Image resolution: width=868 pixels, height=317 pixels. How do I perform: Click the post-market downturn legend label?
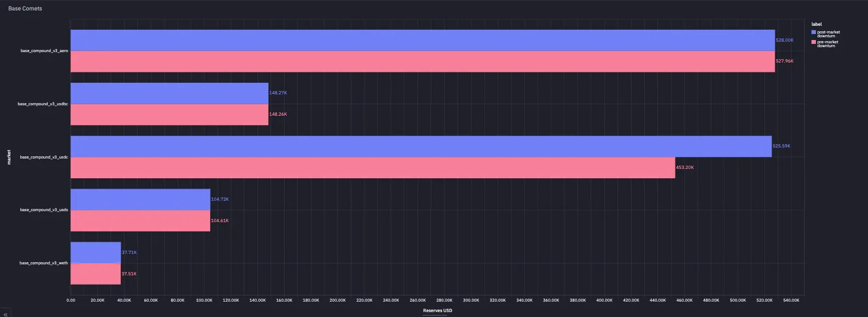click(828, 34)
